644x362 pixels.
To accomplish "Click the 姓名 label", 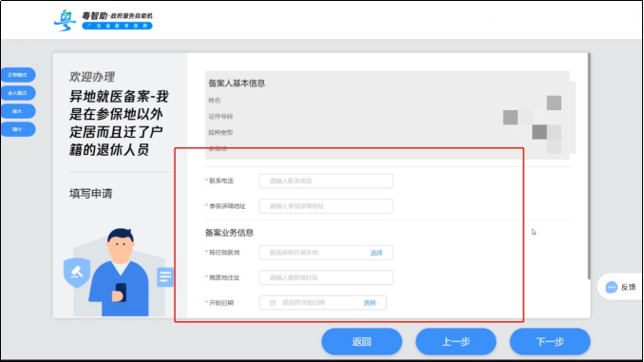I will click(x=215, y=101).
